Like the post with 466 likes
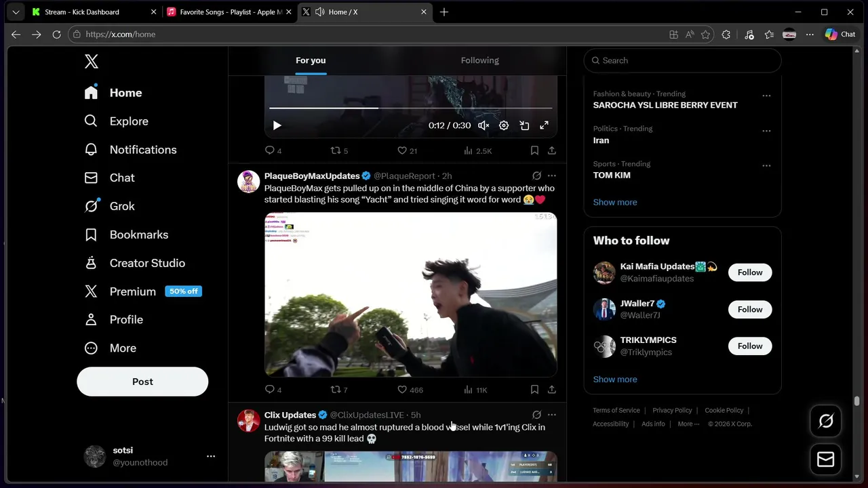 (x=410, y=390)
